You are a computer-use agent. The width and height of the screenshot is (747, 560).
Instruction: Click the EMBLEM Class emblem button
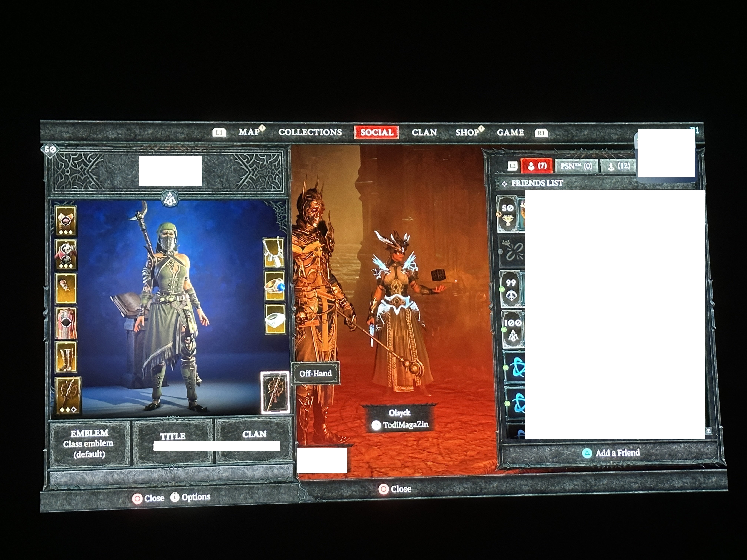[89, 443]
